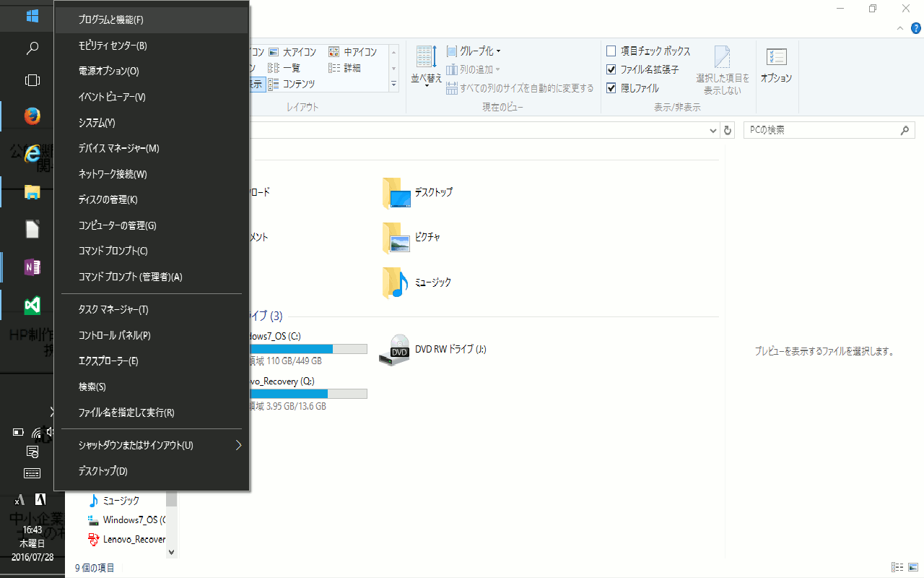
Task: Launch Internet Explorer from the taskbar
Action: coord(32,153)
